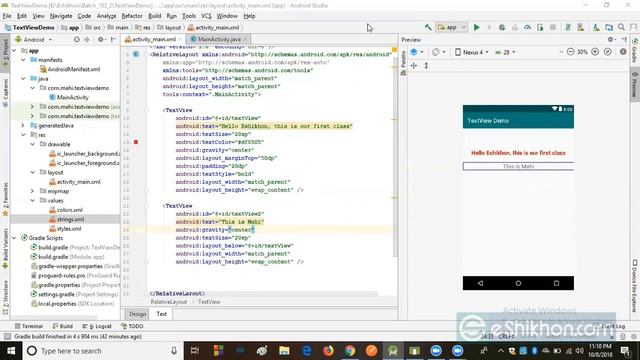The width and height of the screenshot is (640, 360).
Task: Start debugging with the bug icon
Action: click(x=502, y=27)
